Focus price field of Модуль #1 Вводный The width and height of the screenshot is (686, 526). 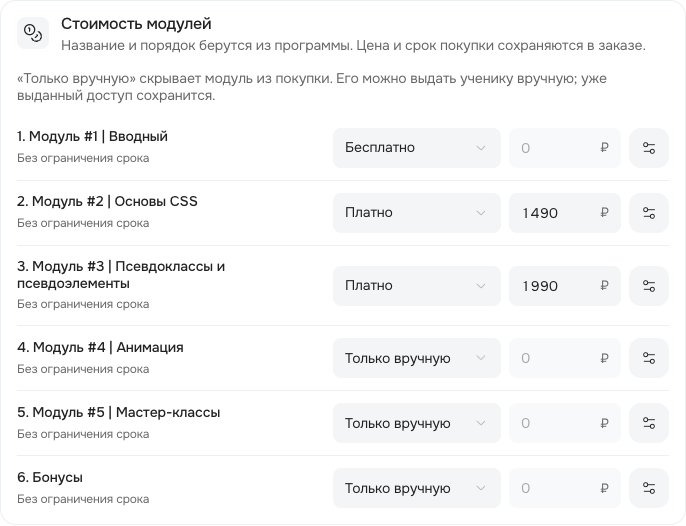point(565,148)
